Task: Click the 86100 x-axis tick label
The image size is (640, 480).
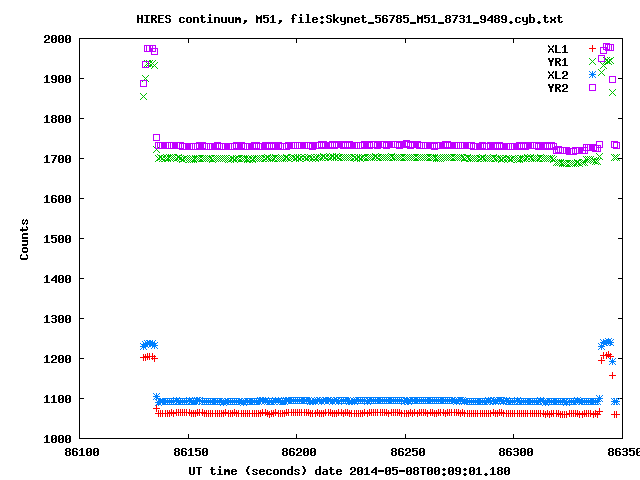Action: [x=82, y=452]
